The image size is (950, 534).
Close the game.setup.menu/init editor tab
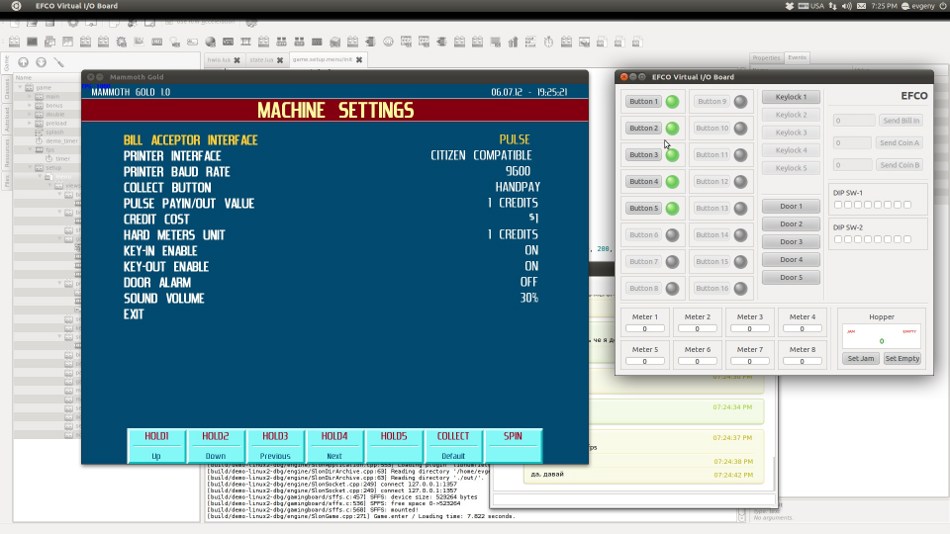click(359, 59)
